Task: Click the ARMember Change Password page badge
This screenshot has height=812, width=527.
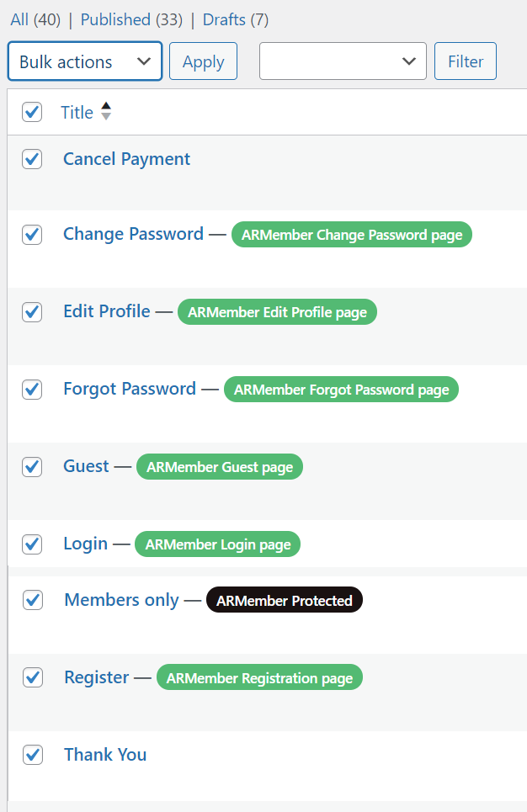Action: tap(352, 235)
